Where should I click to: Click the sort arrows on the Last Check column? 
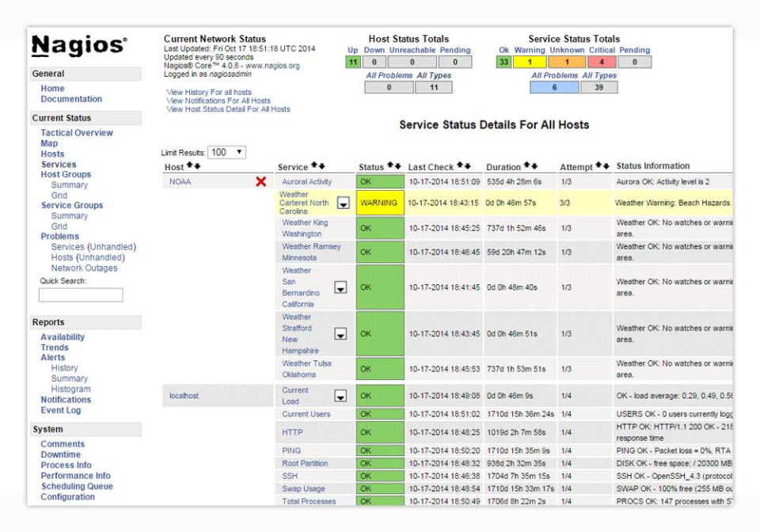coord(464,166)
